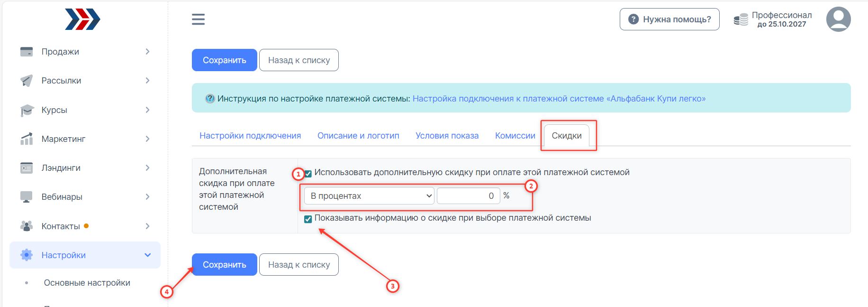
Task: Click the Рассылки paper plane icon
Action: click(x=27, y=81)
